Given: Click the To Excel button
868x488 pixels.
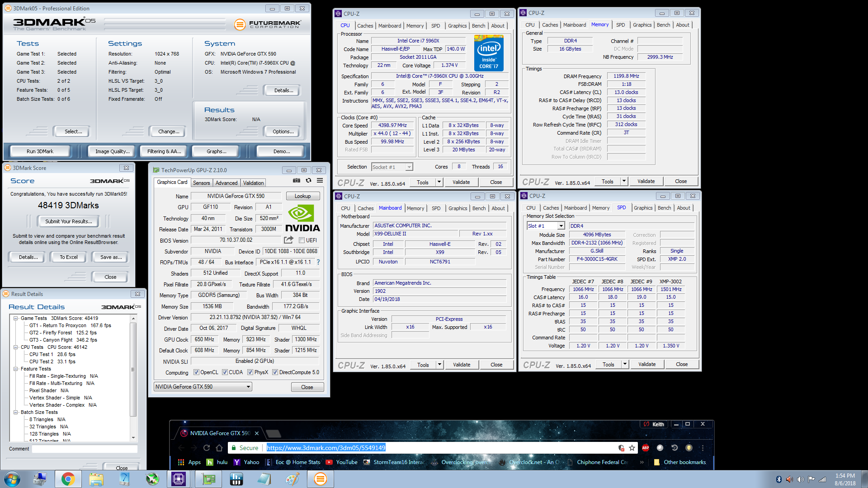Looking at the screenshot, I should point(69,257).
